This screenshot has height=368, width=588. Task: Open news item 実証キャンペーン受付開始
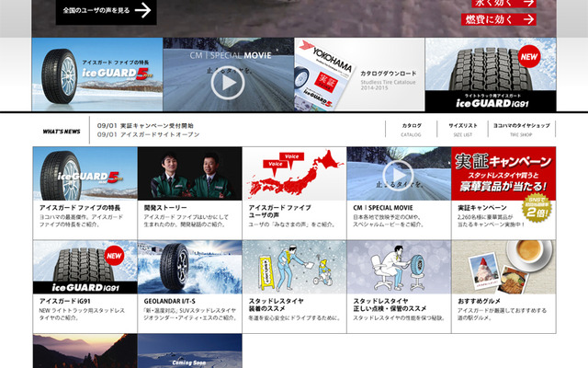(145, 126)
